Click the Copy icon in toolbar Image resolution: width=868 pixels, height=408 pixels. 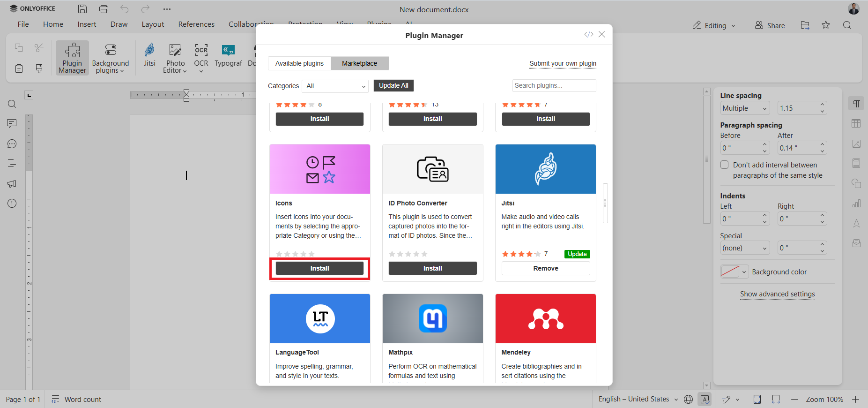point(19,47)
